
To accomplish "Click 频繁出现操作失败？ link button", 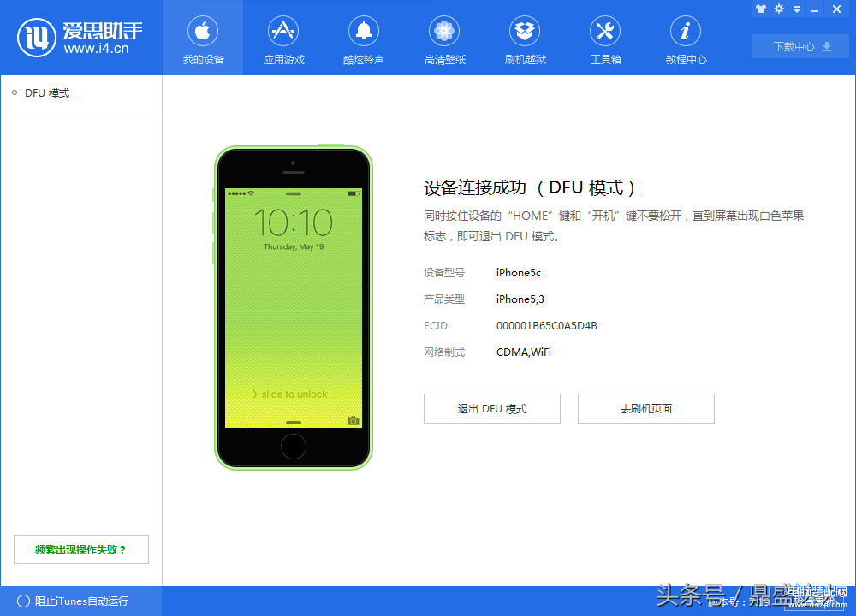I will click(x=80, y=549).
